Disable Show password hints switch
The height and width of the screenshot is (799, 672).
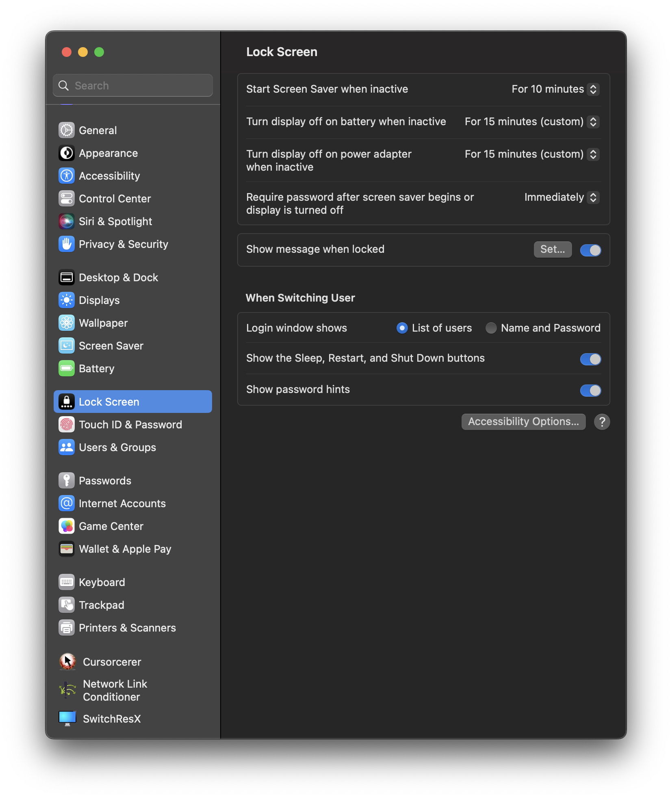tap(590, 391)
